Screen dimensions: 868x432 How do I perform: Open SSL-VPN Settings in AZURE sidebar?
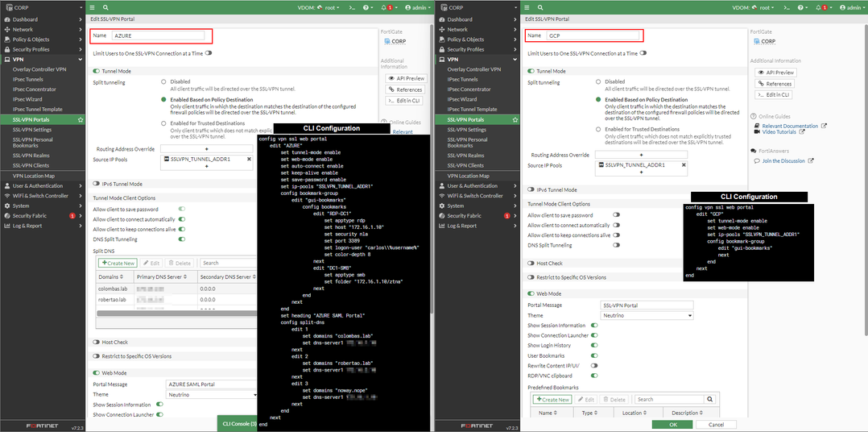coord(32,130)
